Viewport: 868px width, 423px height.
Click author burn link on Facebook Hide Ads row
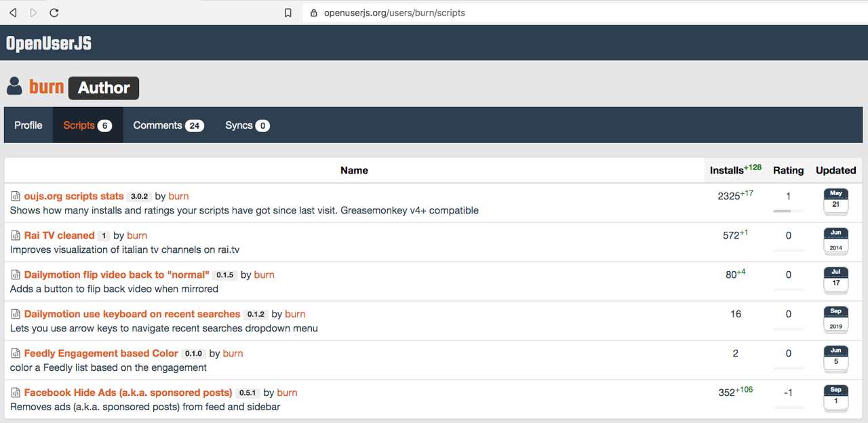click(287, 392)
